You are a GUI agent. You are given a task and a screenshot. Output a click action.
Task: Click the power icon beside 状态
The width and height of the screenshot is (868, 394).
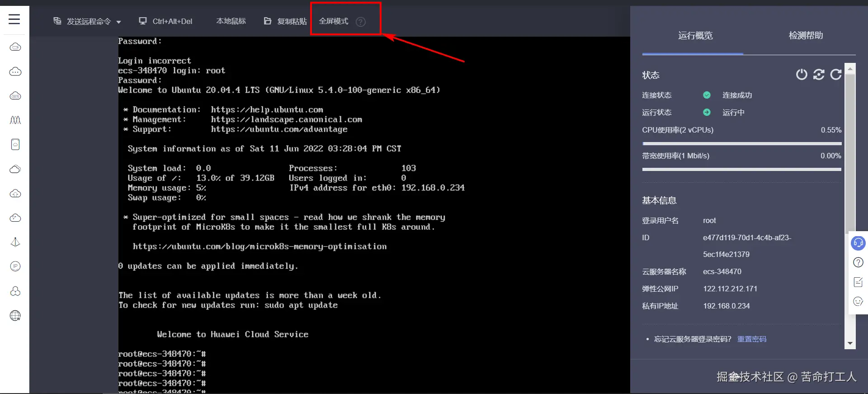(802, 74)
